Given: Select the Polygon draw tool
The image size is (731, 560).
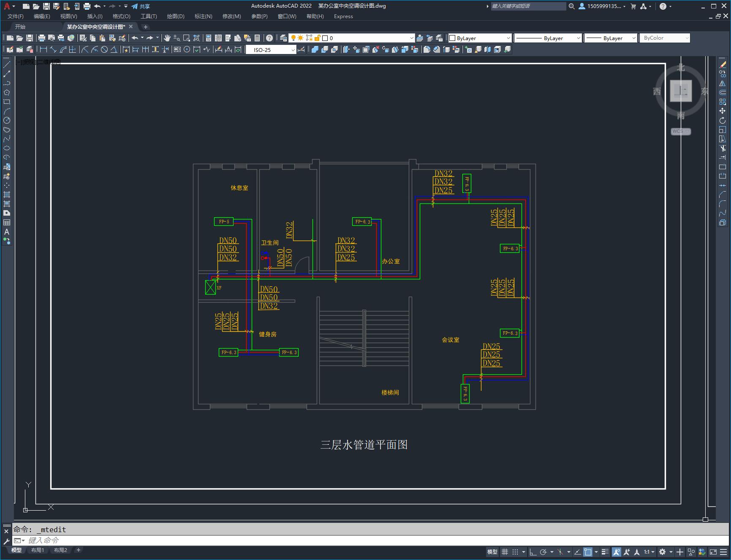Looking at the screenshot, I should click(7, 92).
